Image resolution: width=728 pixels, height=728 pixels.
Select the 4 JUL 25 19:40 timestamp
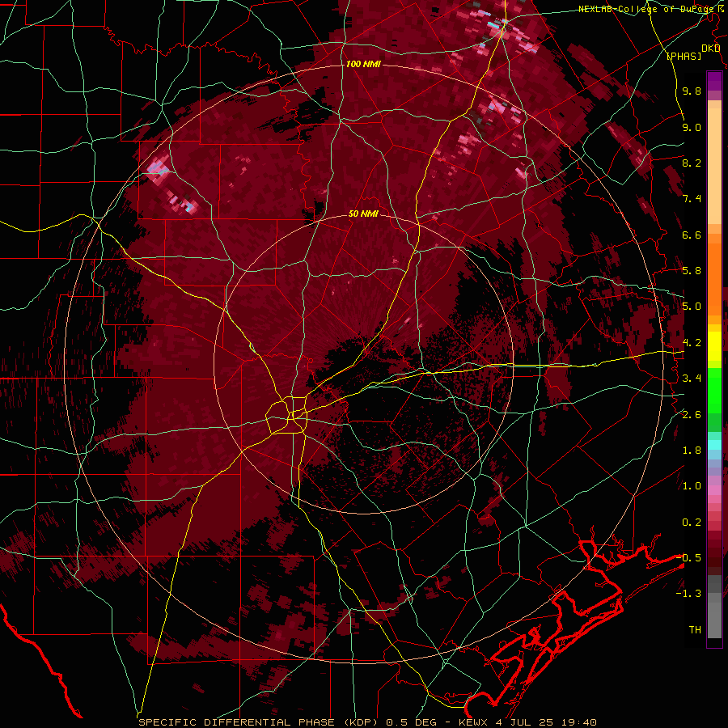[546, 722]
